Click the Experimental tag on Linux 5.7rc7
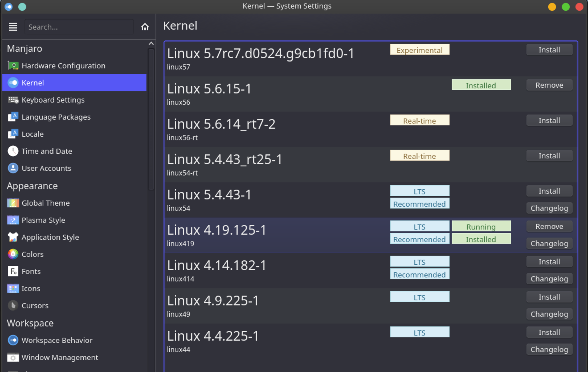 pos(420,50)
